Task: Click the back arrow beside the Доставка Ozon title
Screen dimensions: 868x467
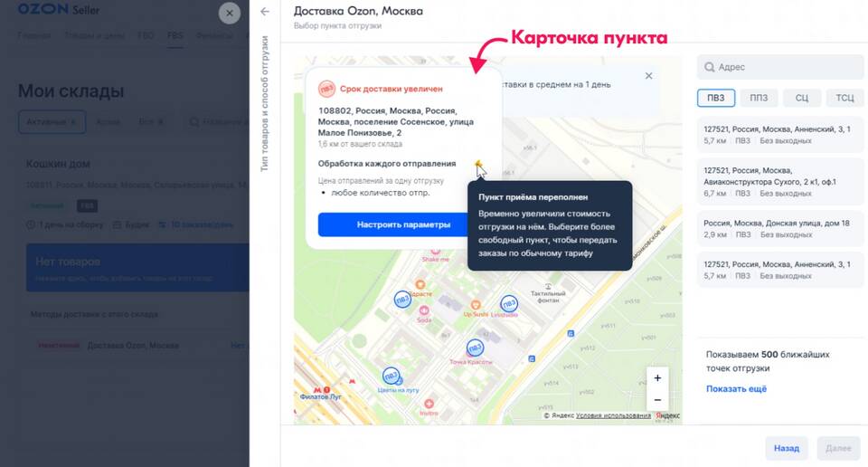Action: (x=265, y=12)
